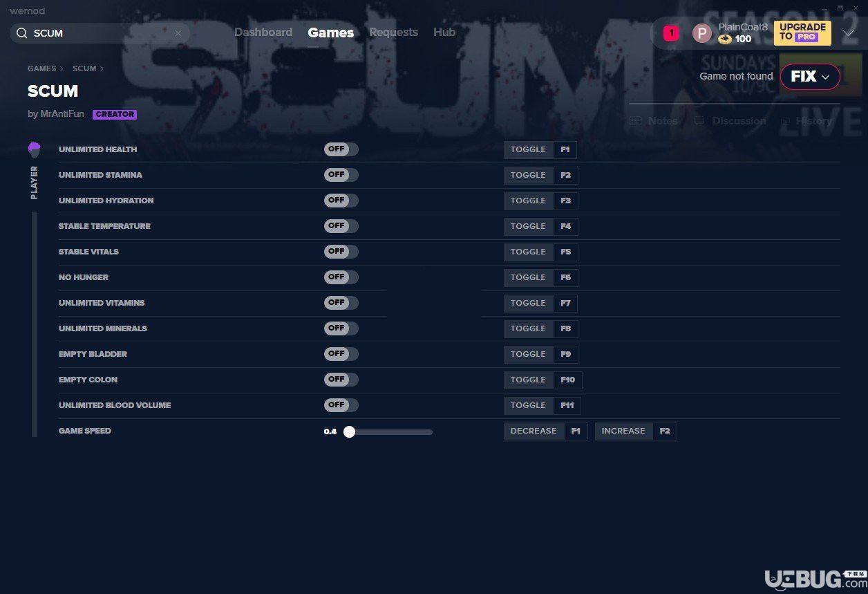Turn on Empty Bladder switch
The height and width of the screenshot is (594, 868).
coord(341,354)
